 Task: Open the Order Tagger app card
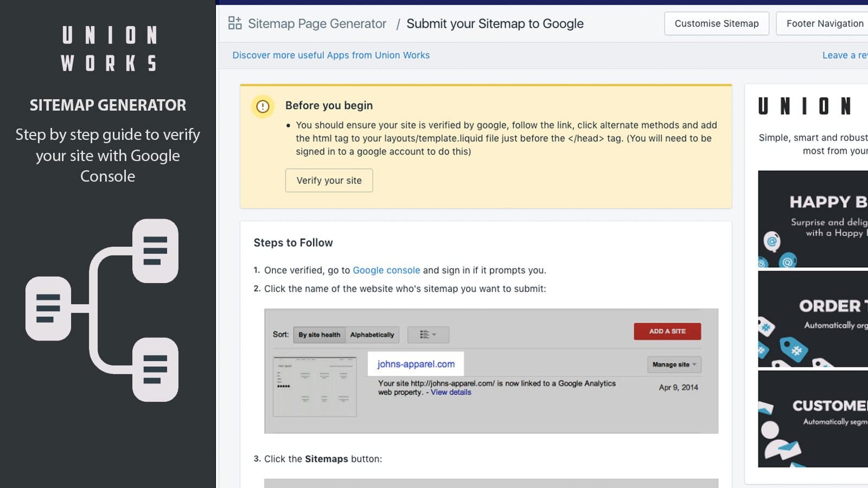point(813,319)
